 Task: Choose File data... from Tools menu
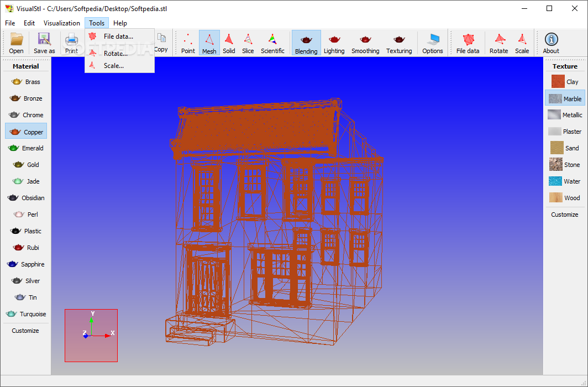point(119,36)
